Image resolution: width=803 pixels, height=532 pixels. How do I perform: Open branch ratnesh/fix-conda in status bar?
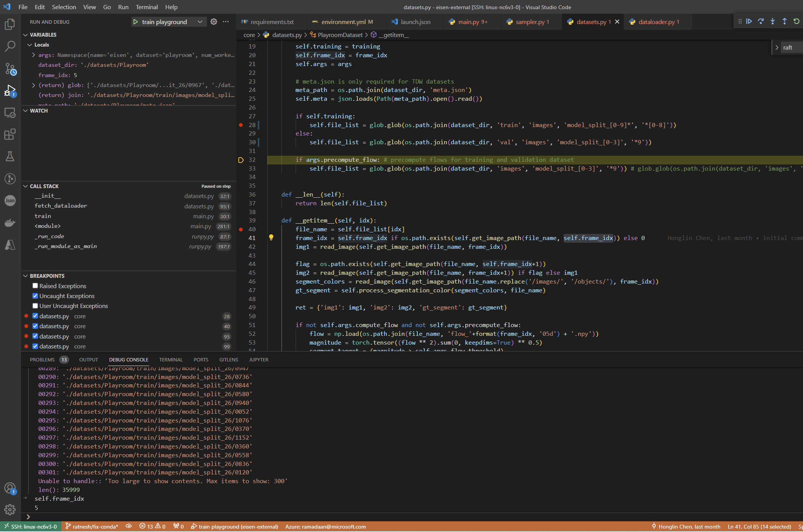[92, 526]
